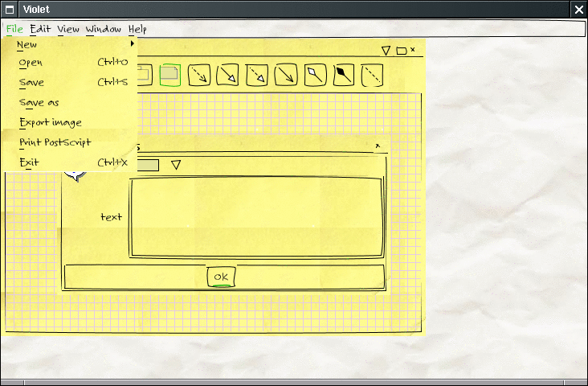Select the Composition filled diamond tool
The height and width of the screenshot is (386, 588).
coord(343,75)
